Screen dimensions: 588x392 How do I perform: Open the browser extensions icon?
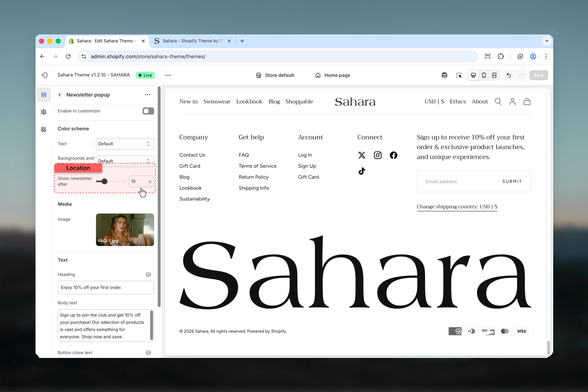tap(501, 56)
